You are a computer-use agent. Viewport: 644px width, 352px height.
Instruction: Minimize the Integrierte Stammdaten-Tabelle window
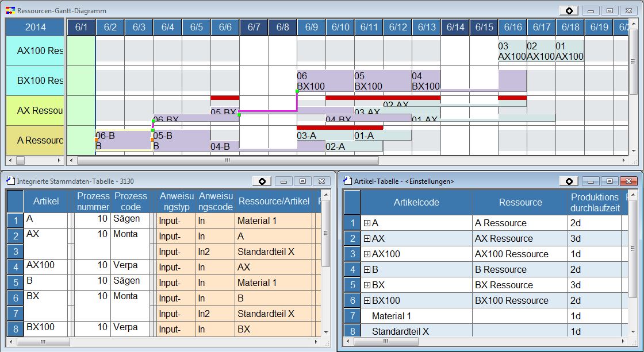tap(283, 181)
